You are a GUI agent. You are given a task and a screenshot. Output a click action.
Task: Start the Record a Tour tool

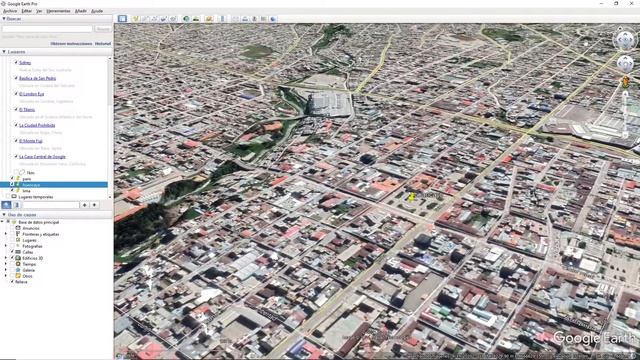pyautogui.click(x=173, y=19)
